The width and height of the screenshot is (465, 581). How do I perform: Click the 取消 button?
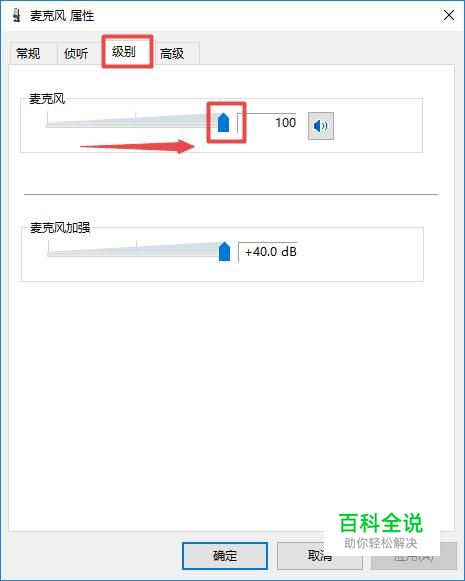pyautogui.click(x=319, y=556)
